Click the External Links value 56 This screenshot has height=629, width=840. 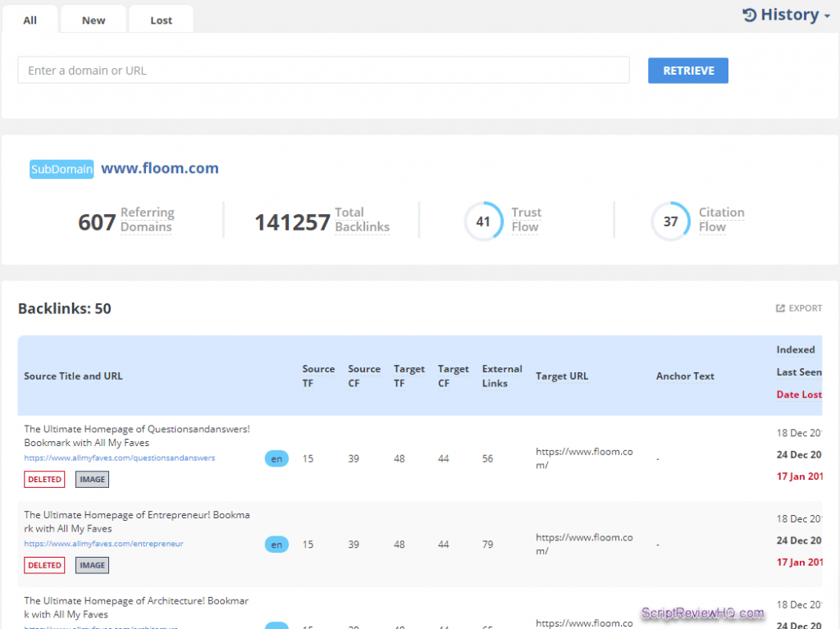click(x=487, y=458)
